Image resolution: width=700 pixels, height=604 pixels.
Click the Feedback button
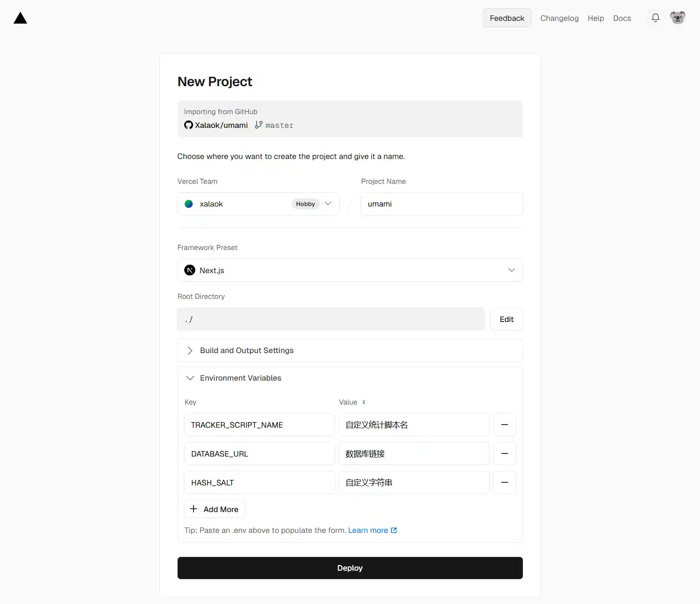(x=507, y=18)
